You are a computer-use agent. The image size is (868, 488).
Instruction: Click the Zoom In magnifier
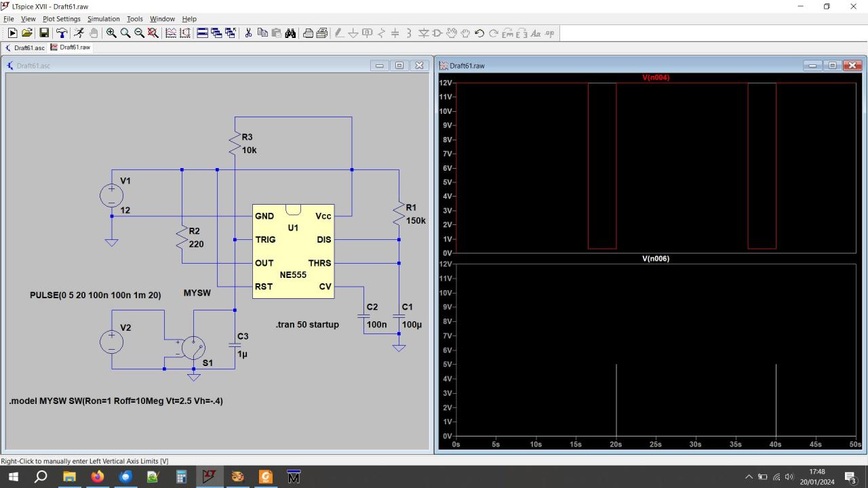click(x=111, y=33)
